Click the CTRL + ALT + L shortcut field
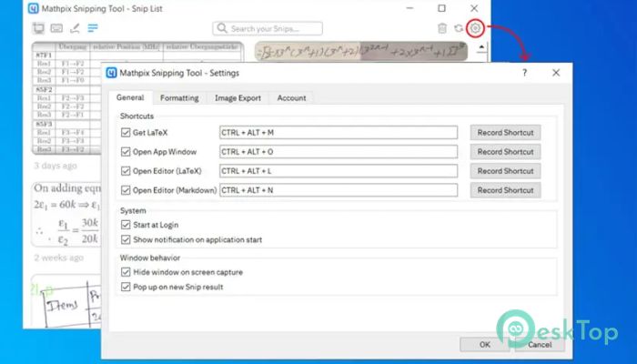This screenshot has height=364, width=637. pyautogui.click(x=339, y=171)
